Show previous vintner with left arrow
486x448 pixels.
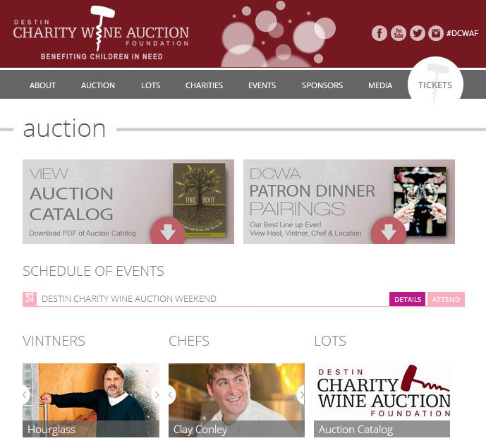(25, 394)
